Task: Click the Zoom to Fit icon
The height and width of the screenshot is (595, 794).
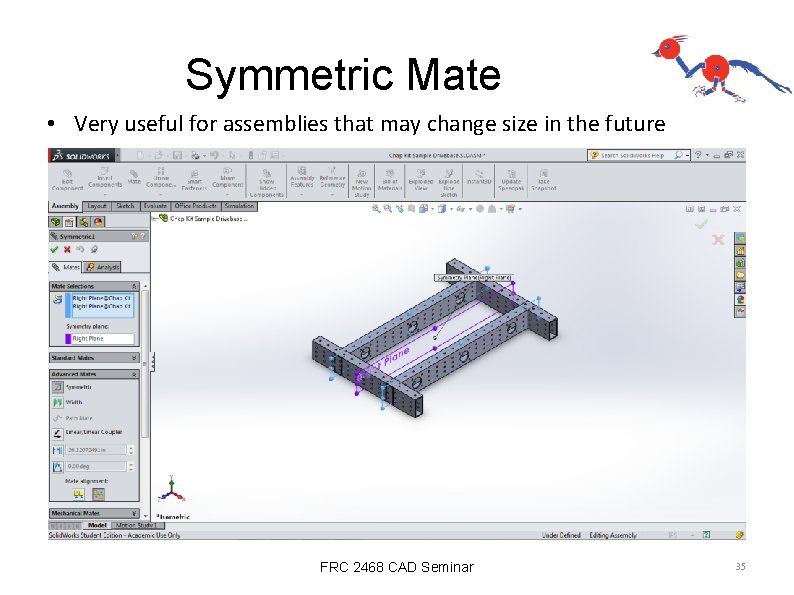Action: click(376, 209)
